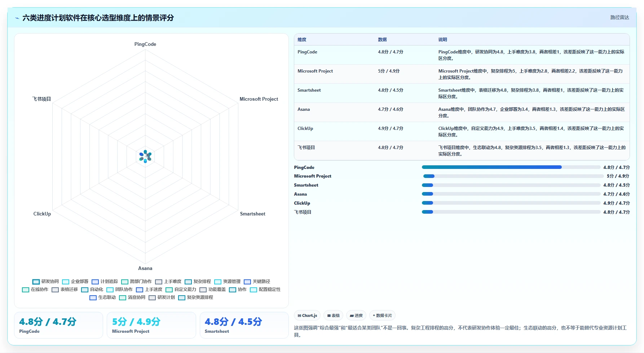
Task: Toggle the 研发协同 legend dataset
Action: (45, 282)
